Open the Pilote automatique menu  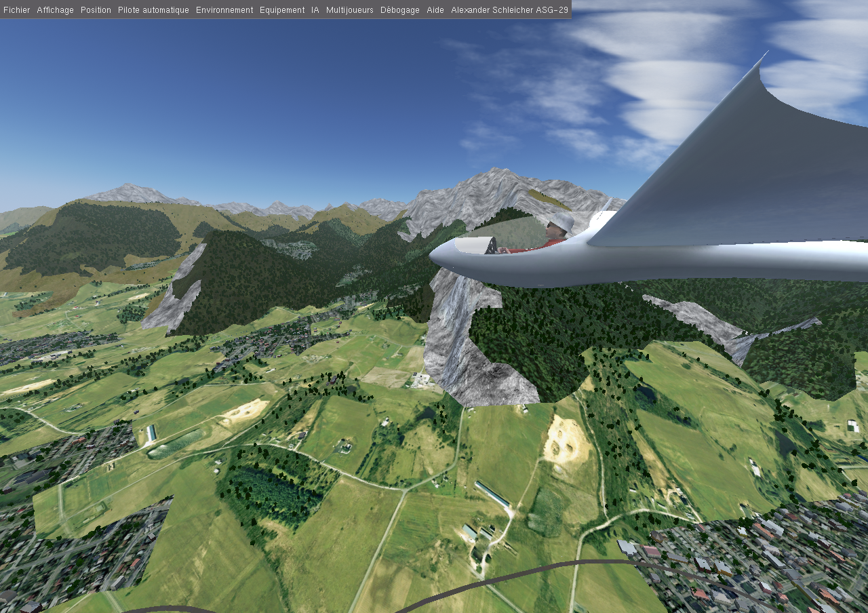point(153,10)
